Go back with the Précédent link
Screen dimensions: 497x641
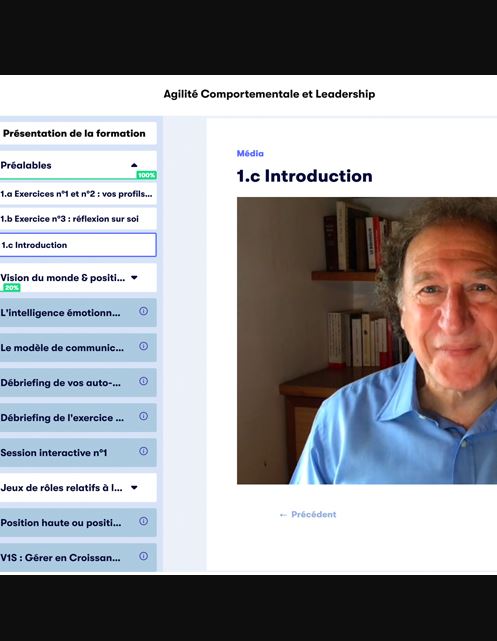click(x=308, y=515)
